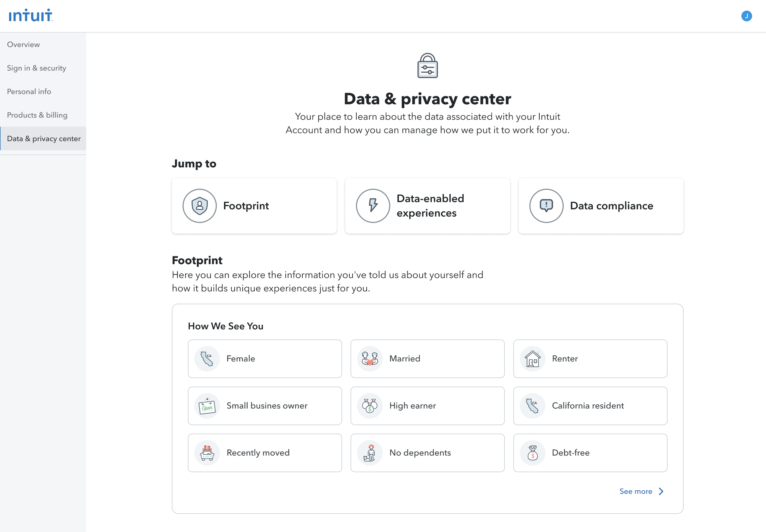Click the Married couple icon
The width and height of the screenshot is (766, 532).
click(x=370, y=359)
